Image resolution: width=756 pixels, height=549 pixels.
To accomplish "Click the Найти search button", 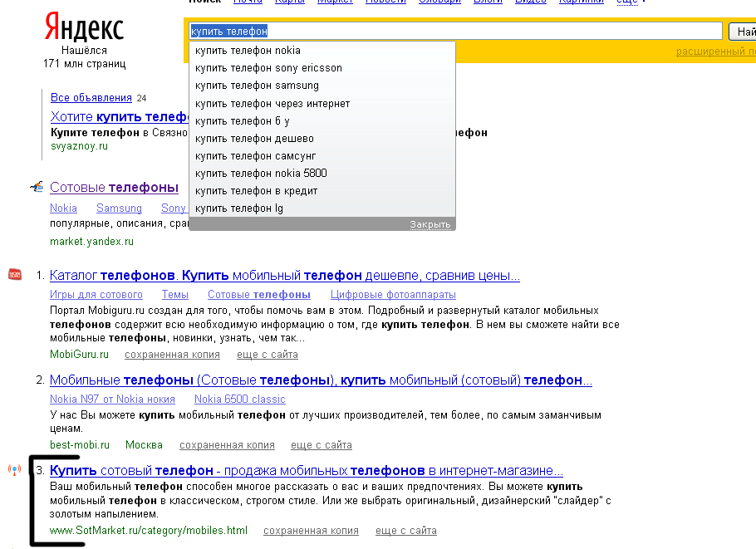I will pos(743,32).
